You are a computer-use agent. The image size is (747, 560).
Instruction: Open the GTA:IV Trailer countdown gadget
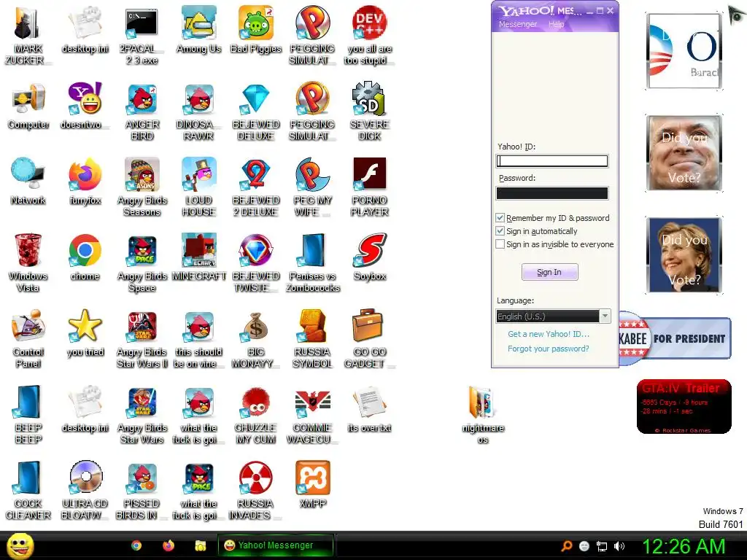click(684, 406)
